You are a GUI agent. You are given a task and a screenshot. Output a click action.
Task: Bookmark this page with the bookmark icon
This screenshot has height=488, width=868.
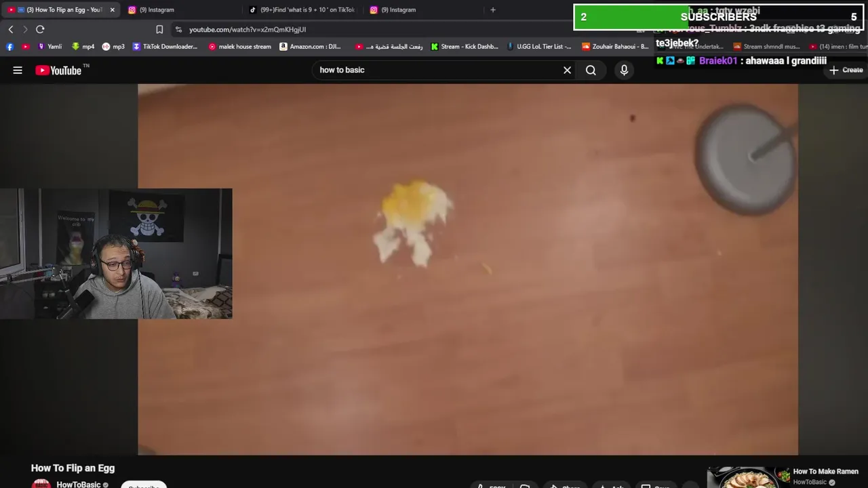pyautogui.click(x=159, y=29)
